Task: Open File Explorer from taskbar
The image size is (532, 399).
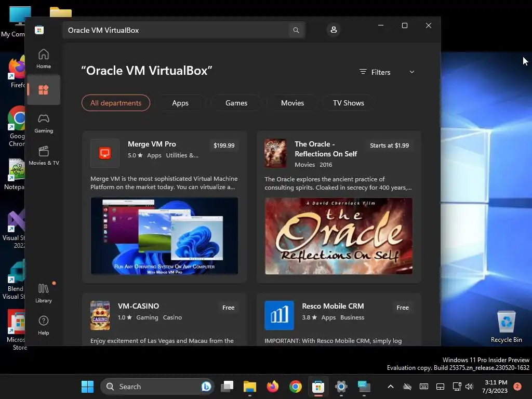Action: [x=250, y=387]
